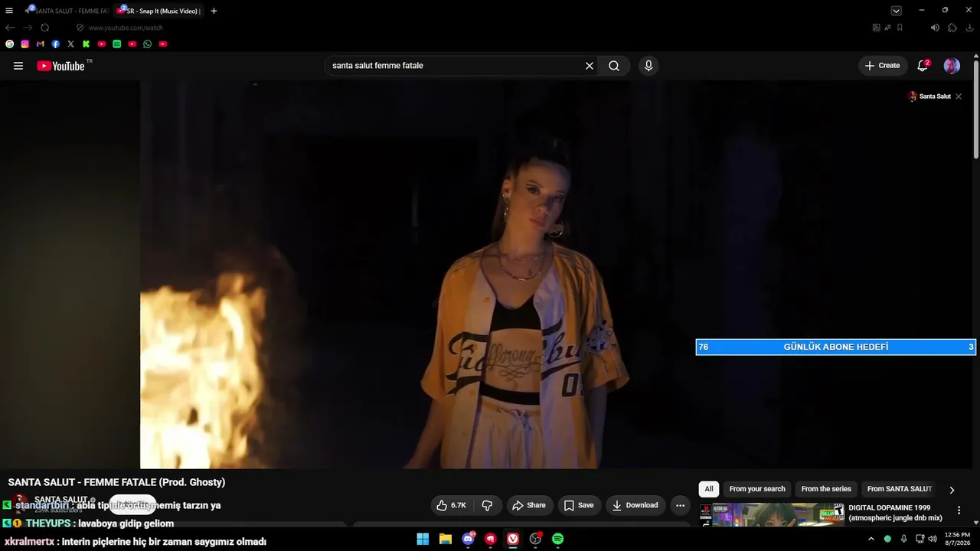Viewport: 980px width, 551px height.
Task: Open the Vivaldi browser taskbar icon
Action: [513, 539]
